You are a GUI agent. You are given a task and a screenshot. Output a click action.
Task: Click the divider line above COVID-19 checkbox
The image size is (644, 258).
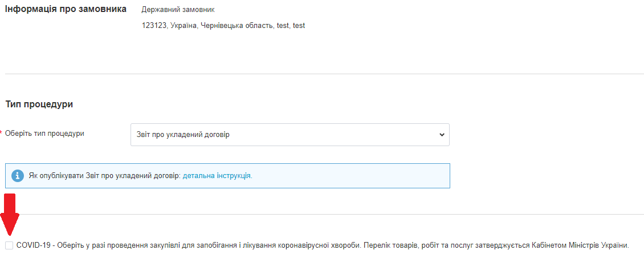point(324,214)
